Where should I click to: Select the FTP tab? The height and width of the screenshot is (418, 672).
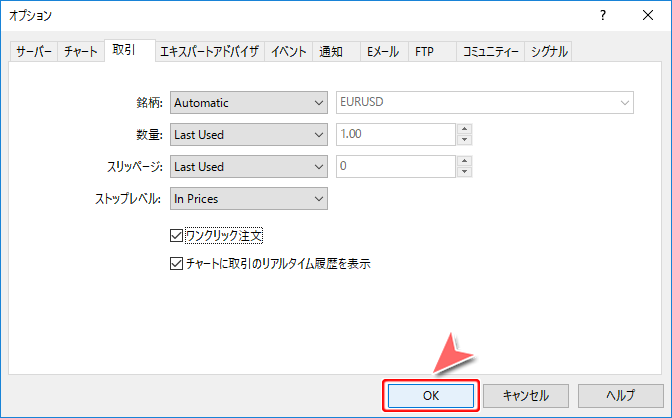point(432,52)
